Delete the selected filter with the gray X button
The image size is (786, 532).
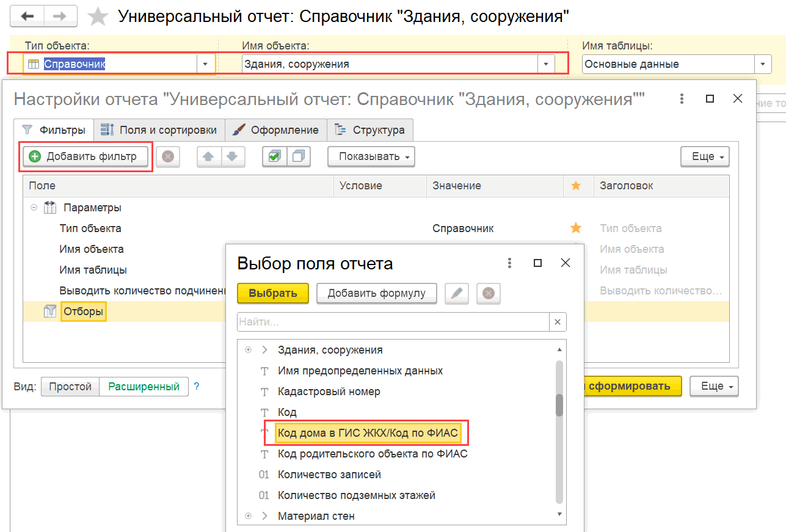click(x=167, y=156)
